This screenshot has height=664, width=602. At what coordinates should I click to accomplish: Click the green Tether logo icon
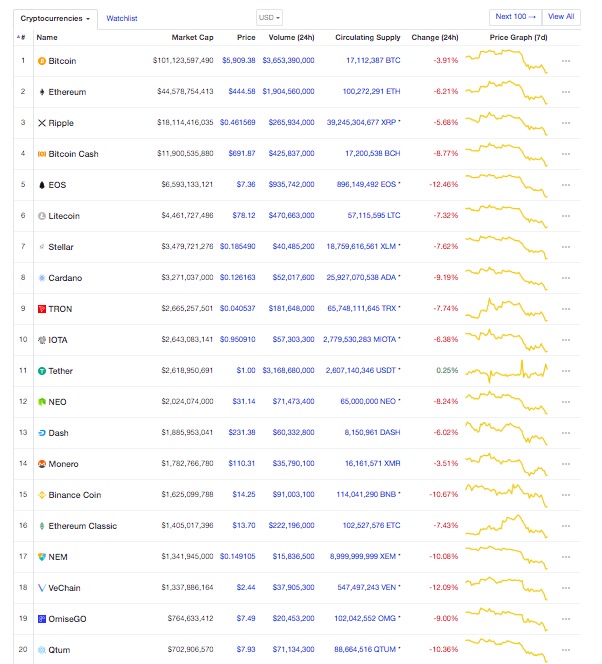click(x=41, y=371)
